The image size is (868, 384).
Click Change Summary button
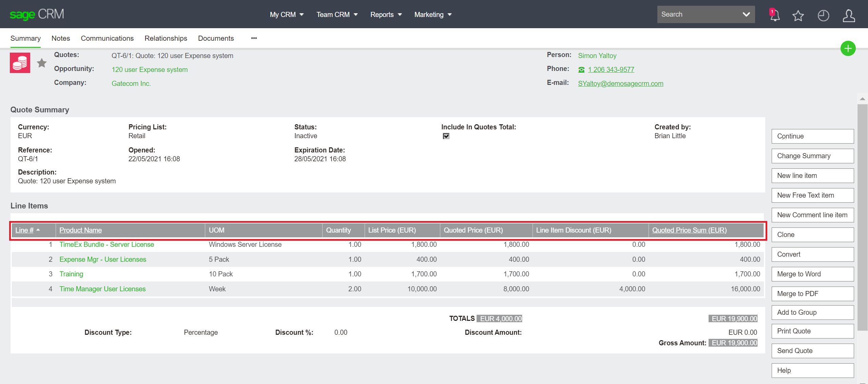tap(813, 156)
